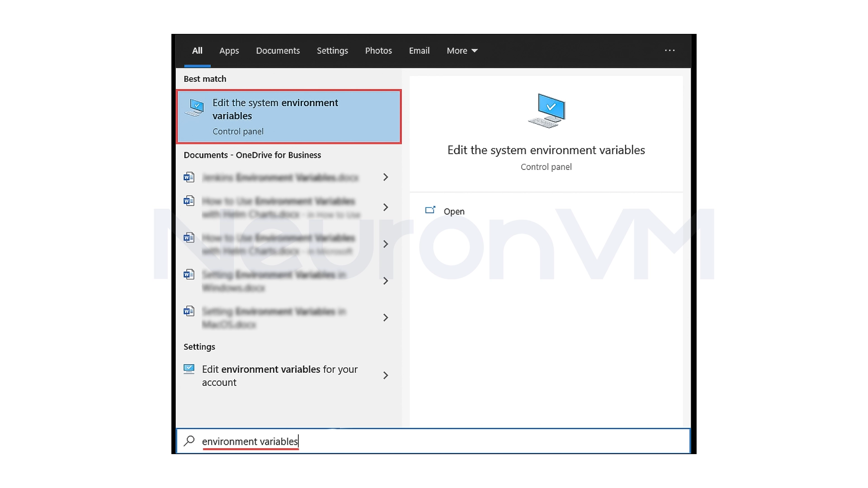Open the More filters dropdown

coord(461,51)
